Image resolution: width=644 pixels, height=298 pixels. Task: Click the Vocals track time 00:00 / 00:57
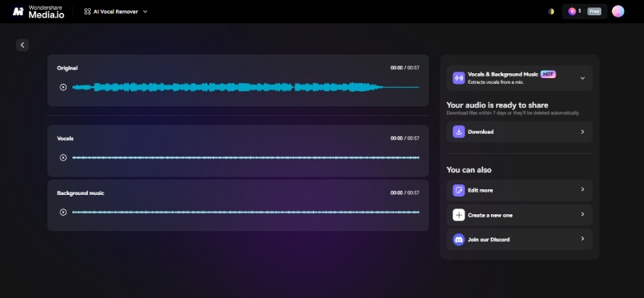pyautogui.click(x=405, y=139)
